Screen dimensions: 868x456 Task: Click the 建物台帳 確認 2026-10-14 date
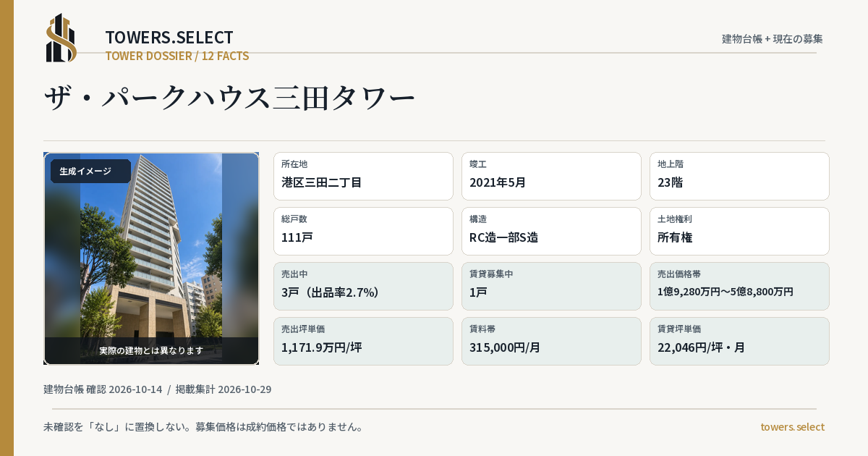tap(103, 389)
